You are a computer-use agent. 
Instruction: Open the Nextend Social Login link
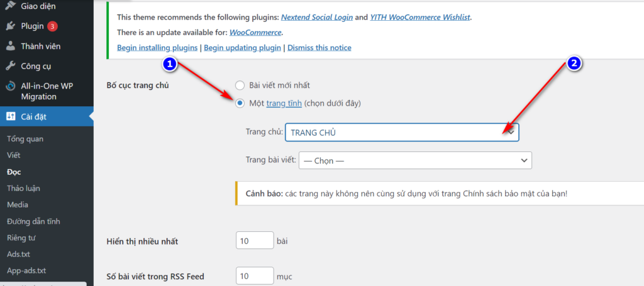click(317, 17)
